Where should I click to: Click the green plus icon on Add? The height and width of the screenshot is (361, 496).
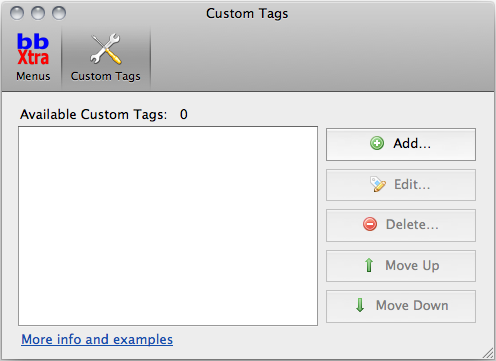(377, 144)
